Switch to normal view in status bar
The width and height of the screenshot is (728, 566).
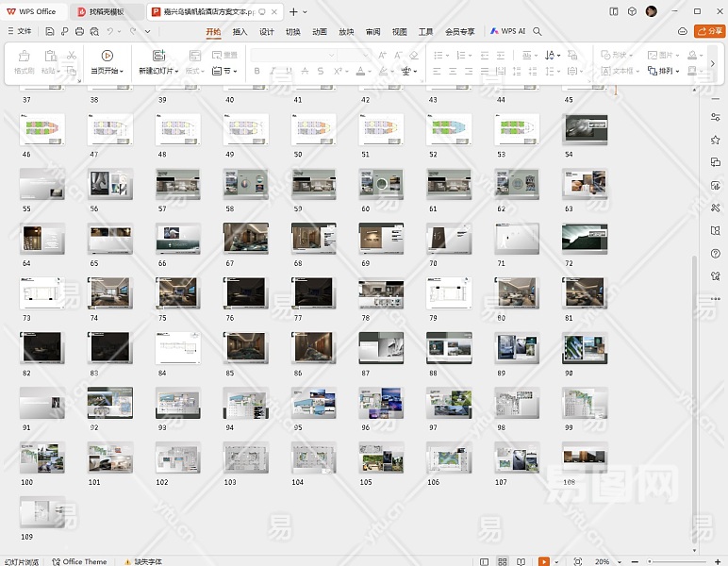484,561
